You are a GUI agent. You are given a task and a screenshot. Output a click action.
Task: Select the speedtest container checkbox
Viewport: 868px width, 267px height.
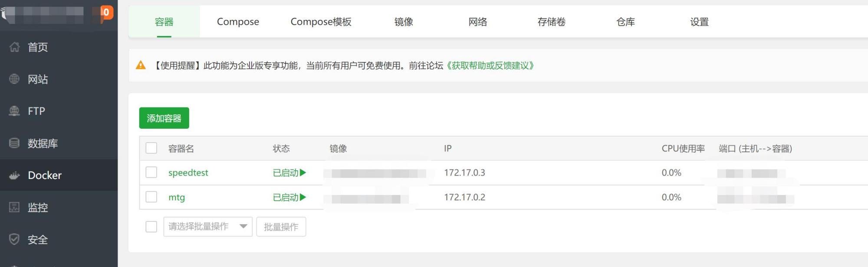151,173
